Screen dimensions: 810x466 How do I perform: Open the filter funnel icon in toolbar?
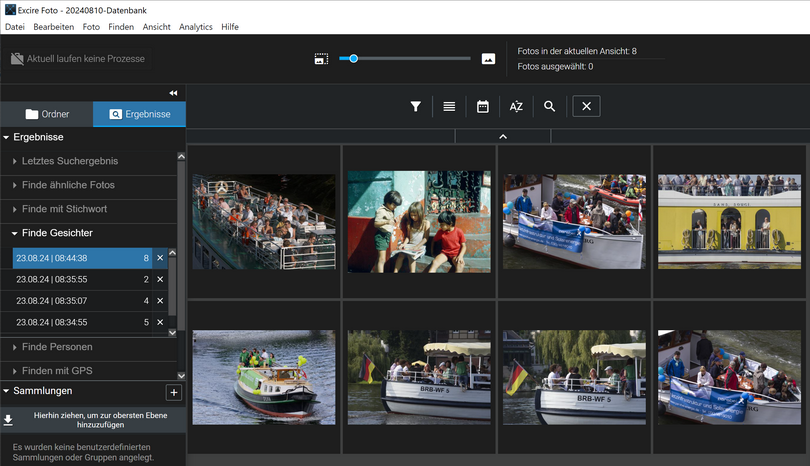(415, 106)
